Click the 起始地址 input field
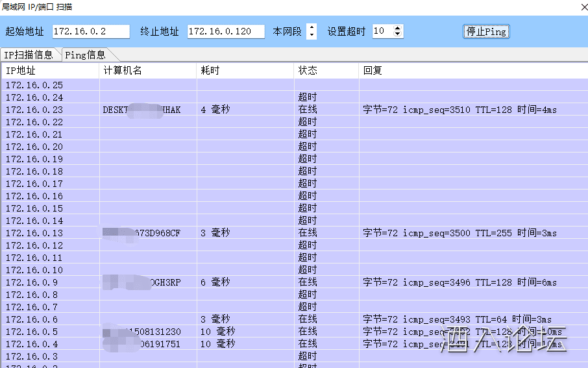Viewport: 588px width, 368px height. 90,31
